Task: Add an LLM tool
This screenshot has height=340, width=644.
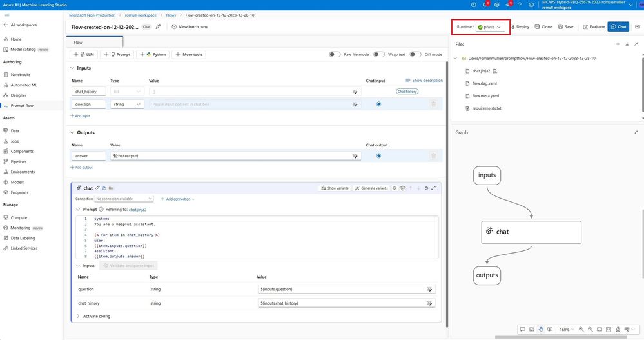Action: click(x=84, y=54)
